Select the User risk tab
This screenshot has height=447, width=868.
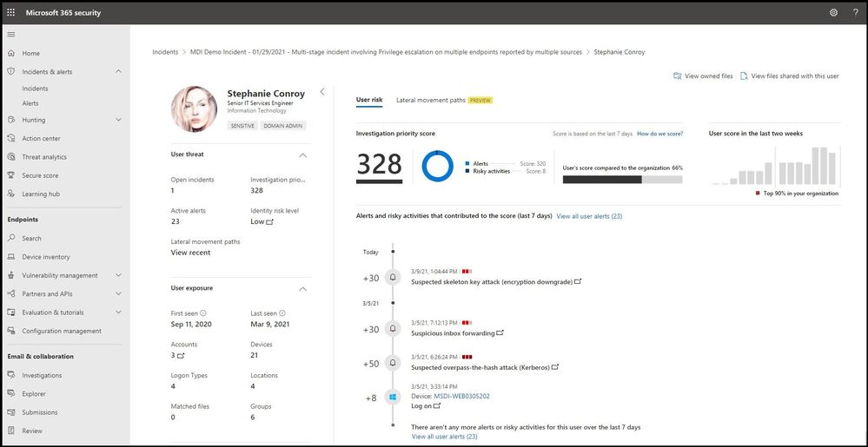(369, 100)
